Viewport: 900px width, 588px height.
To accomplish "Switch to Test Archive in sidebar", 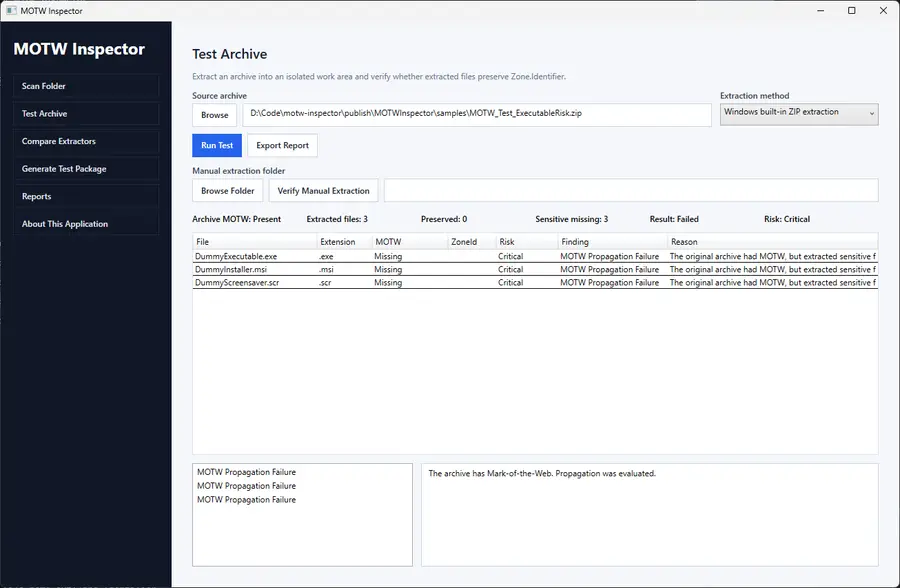I will click(86, 114).
